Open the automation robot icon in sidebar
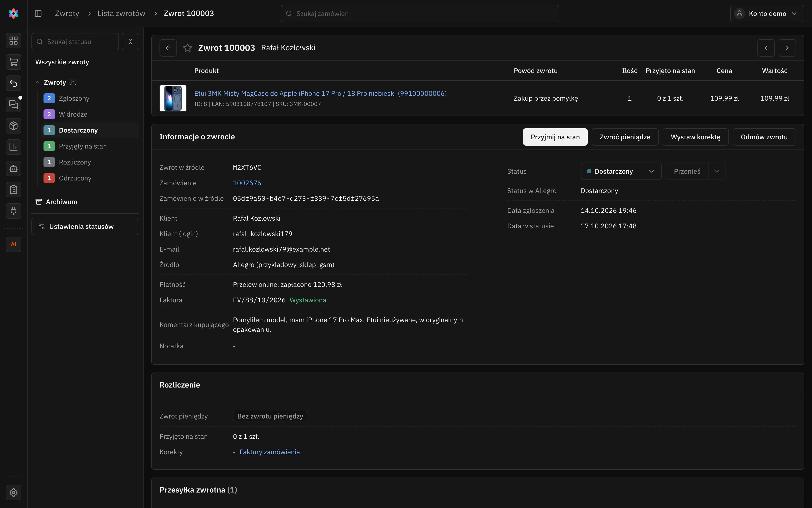This screenshot has height=508, width=812. (14, 168)
